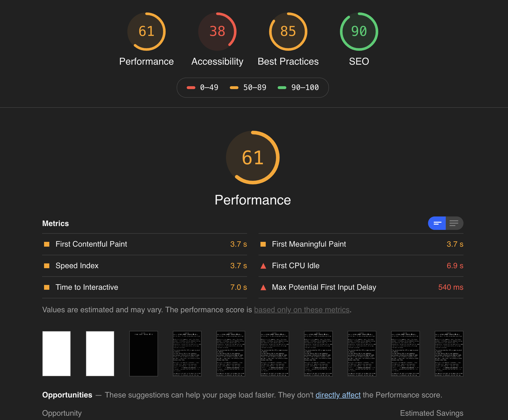This screenshot has height=420, width=508.
Task: Toggle the metrics layout switcher
Action: (445, 223)
